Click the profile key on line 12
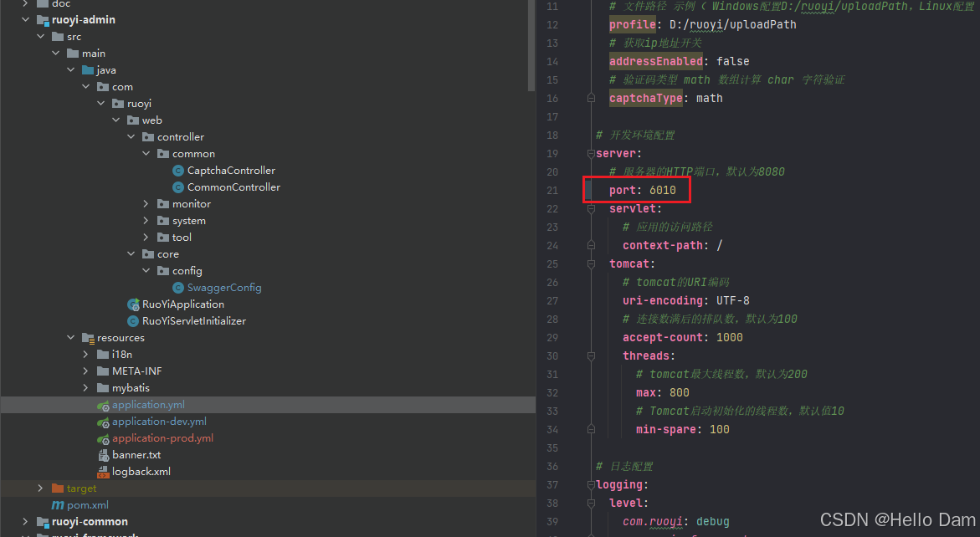The image size is (980, 537). pos(633,25)
